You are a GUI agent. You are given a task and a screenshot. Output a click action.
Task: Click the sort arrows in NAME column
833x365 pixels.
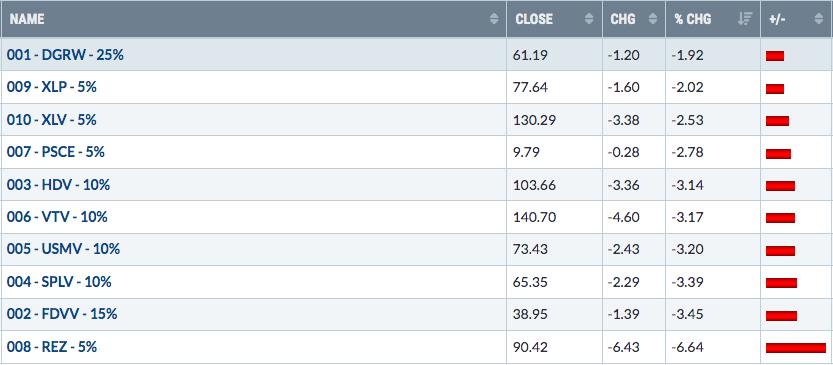point(494,19)
